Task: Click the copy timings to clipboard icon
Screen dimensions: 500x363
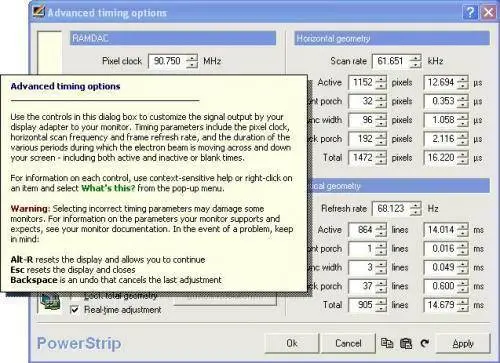Action: (387, 343)
